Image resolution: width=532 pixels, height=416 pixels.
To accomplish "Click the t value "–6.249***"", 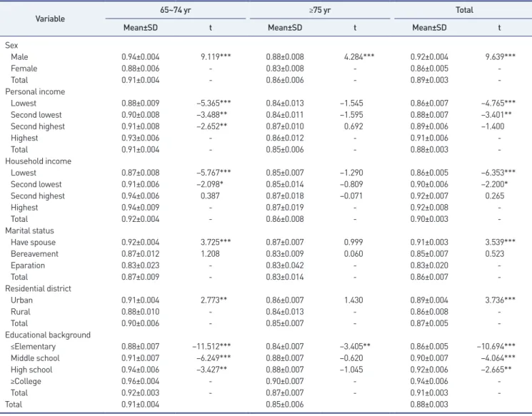I will pos(214,358).
